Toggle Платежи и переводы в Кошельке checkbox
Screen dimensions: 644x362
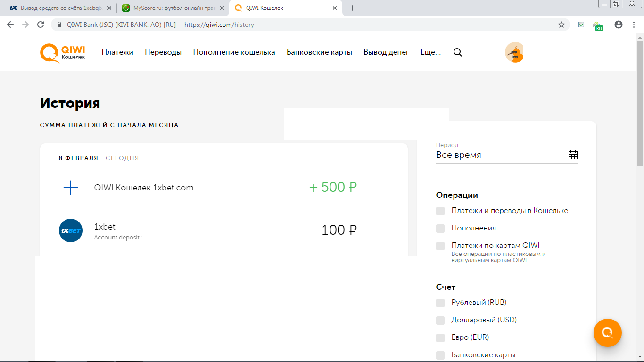click(x=440, y=211)
